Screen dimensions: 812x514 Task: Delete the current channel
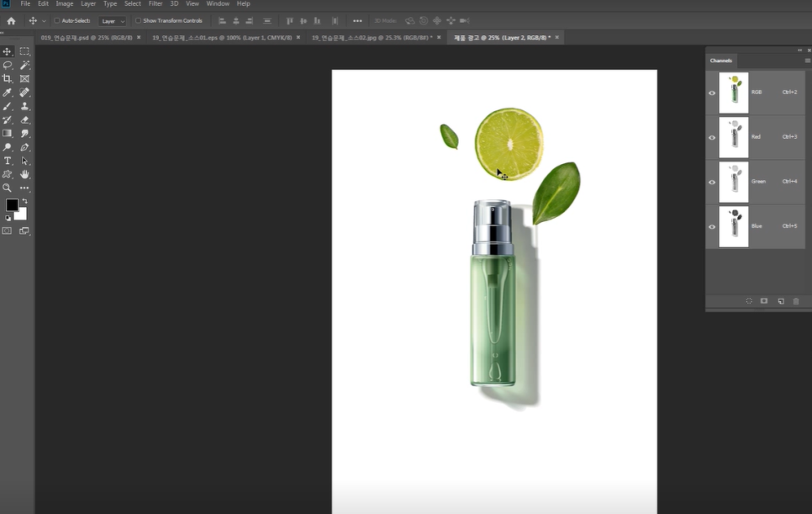pos(796,301)
